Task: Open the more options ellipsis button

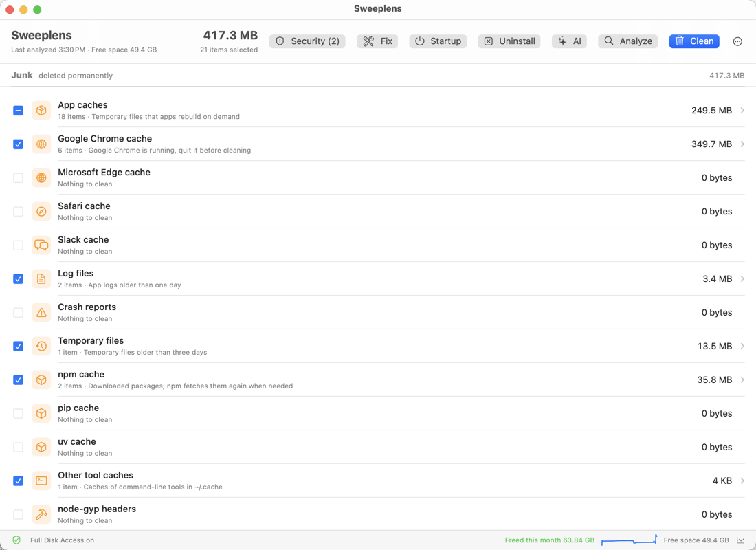Action: coord(737,41)
